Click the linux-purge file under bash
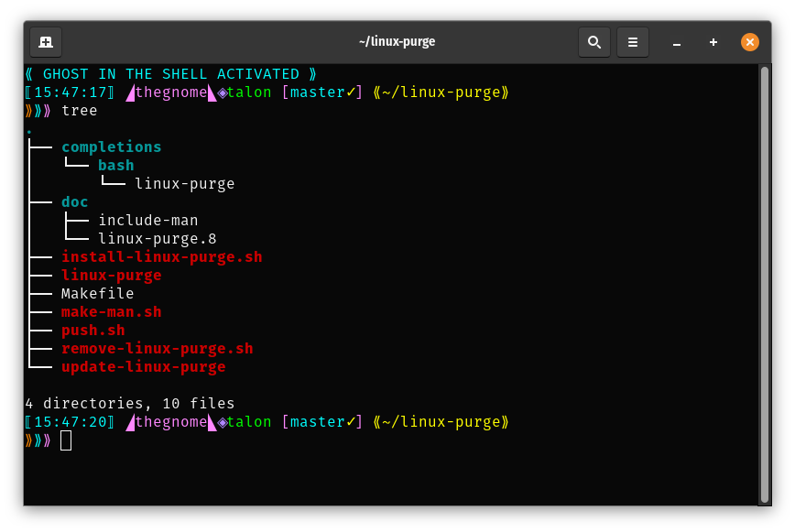This screenshot has width=795, height=532. click(185, 183)
